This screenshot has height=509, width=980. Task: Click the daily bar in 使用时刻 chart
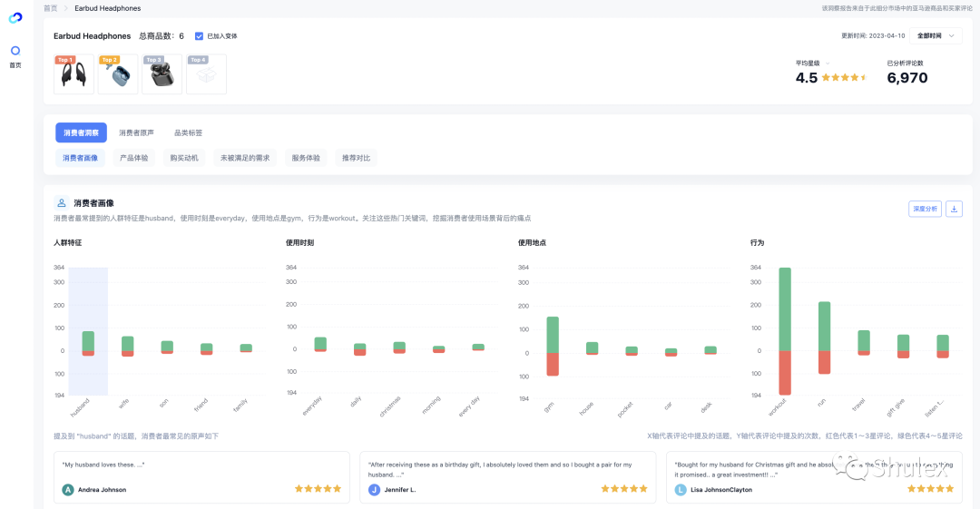click(x=360, y=349)
